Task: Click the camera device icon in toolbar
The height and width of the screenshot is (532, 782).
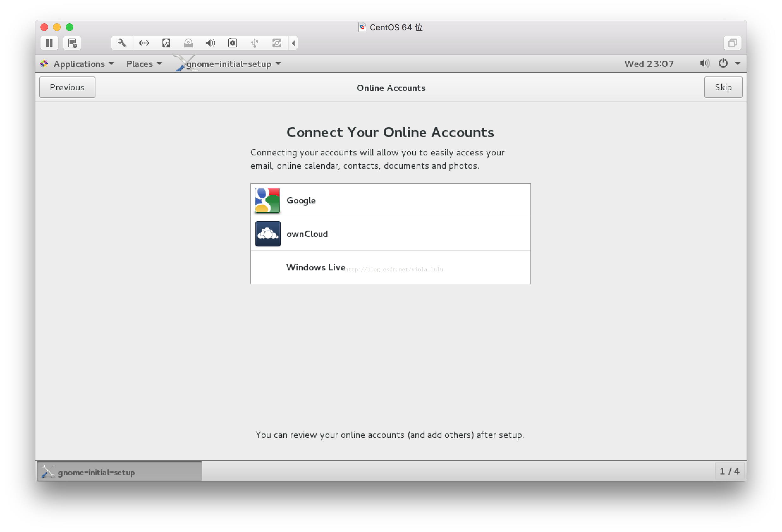Action: pyautogui.click(x=233, y=43)
